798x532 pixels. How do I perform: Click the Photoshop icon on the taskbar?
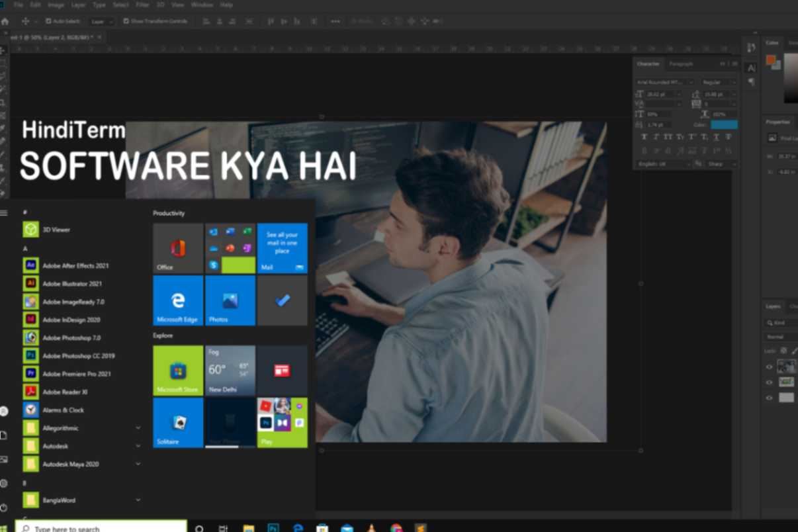pos(273,527)
